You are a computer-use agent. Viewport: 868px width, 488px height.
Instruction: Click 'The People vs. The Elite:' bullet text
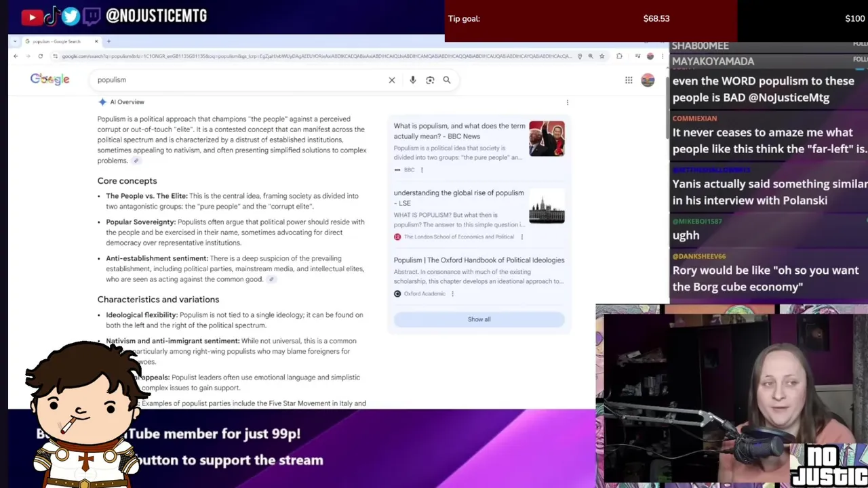tap(146, 196)
